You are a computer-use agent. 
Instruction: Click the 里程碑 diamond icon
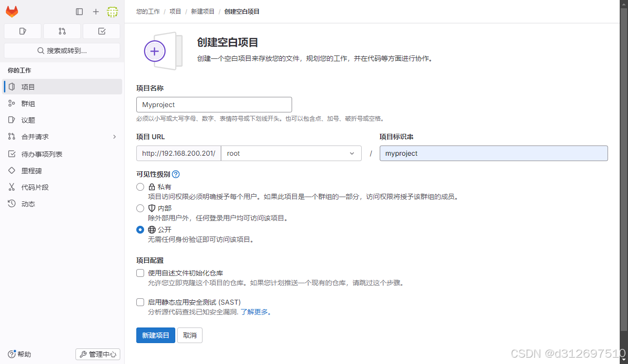[x=12, y=170]
